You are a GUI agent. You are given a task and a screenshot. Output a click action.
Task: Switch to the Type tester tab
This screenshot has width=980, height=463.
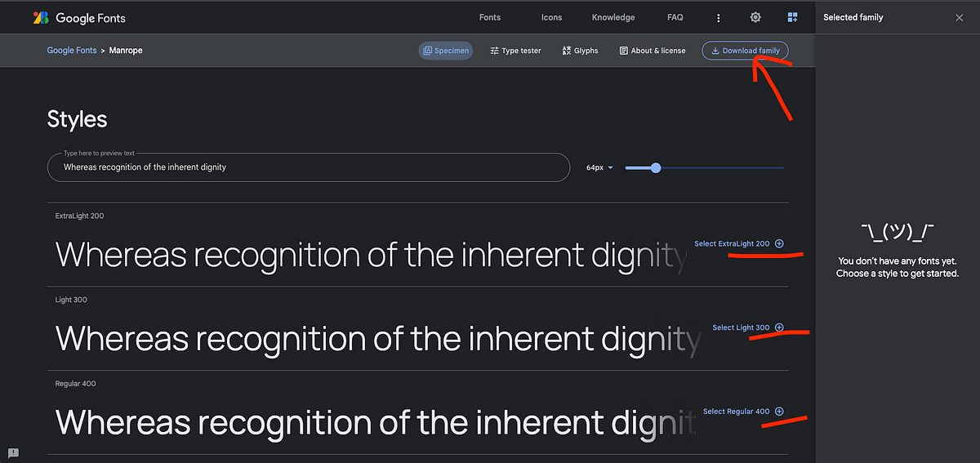click(x=515, y=51)
